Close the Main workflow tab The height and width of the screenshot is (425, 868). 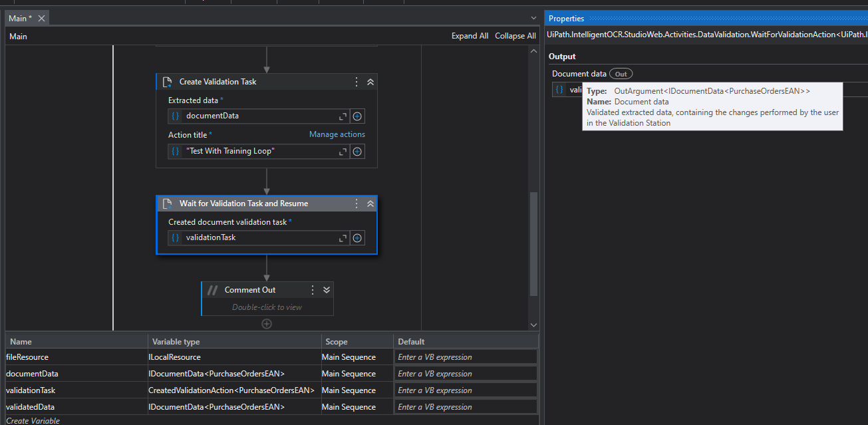[x=41, y=19]
